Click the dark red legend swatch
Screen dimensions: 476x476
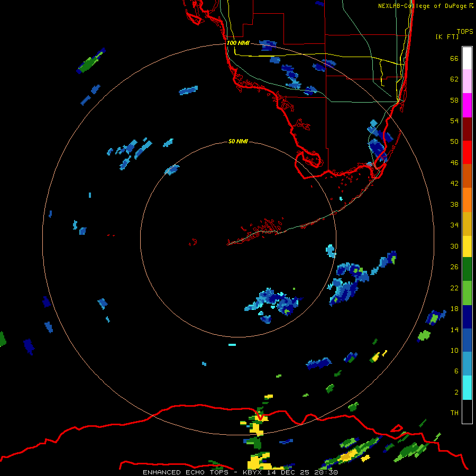pyautogui.click(x=467, y=129)
